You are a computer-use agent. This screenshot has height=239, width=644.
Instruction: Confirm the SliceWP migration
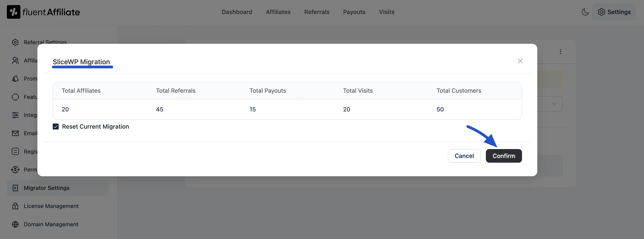pyautogui.click(x=504, y=156)
